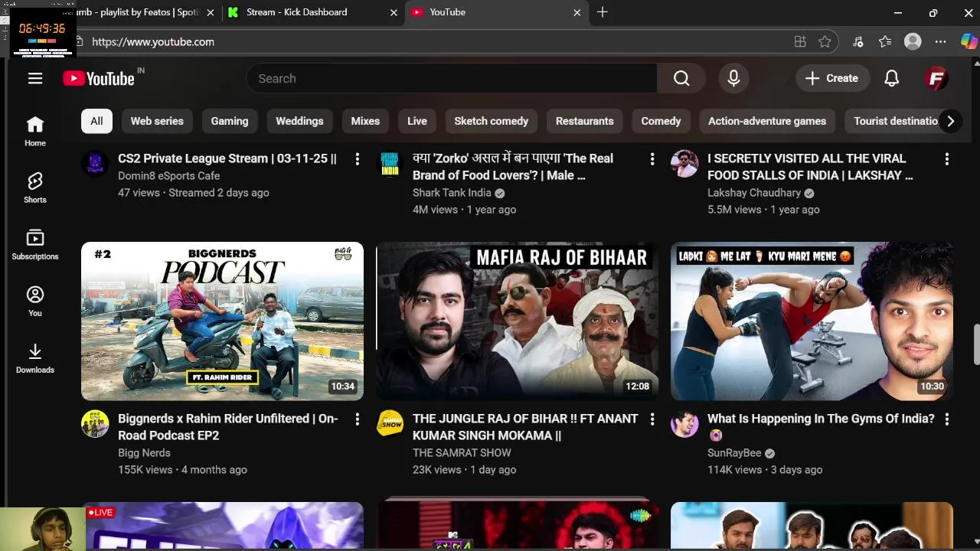The width and height of the screenshot is (980, 551).
Task: Open CS2 Private League Stream title
Action: 227,158
